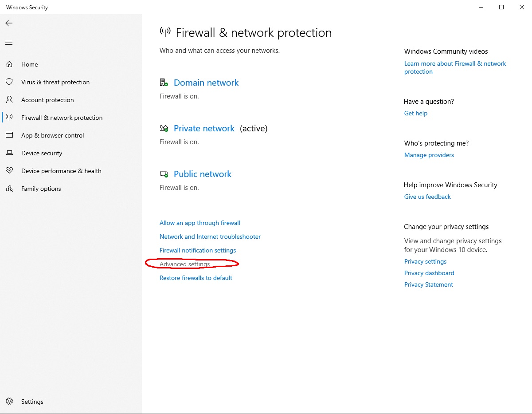The width and height of the screenshot is (532, 414).
Task: Click the Get help link
Action: click(x=416, y=113)
